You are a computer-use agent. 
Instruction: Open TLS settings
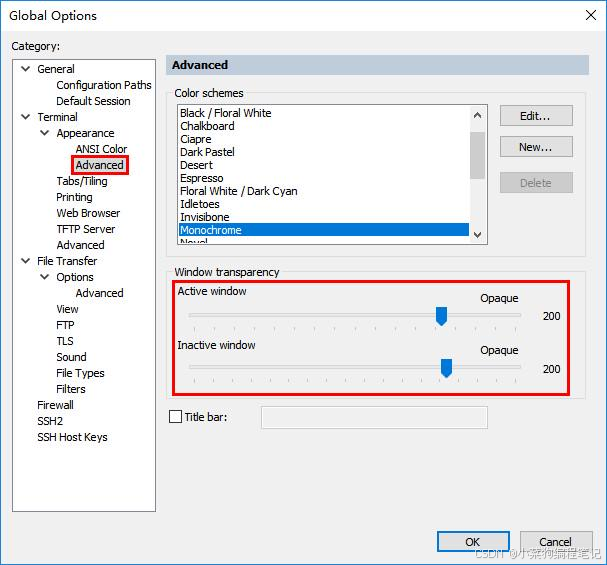coord(65,341)
